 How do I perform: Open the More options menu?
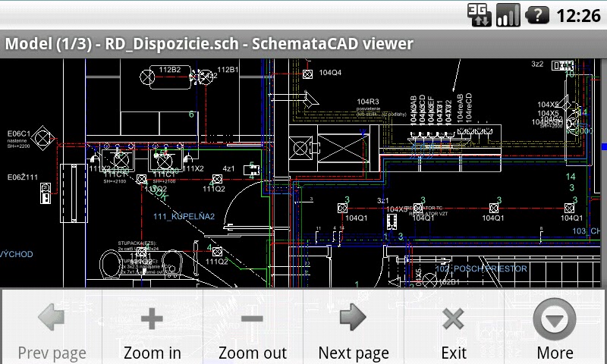point(555,318)
